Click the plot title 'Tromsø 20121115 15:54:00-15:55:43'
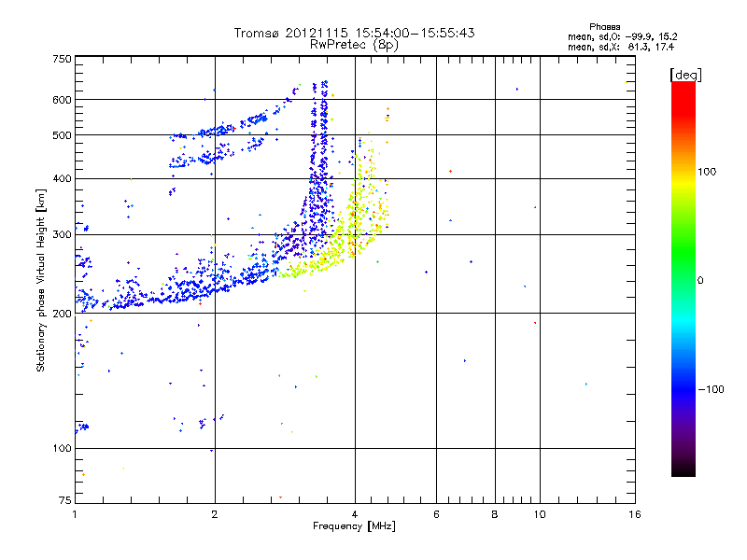This screenshot has height=560, width=747. click(x=354, y=33)
